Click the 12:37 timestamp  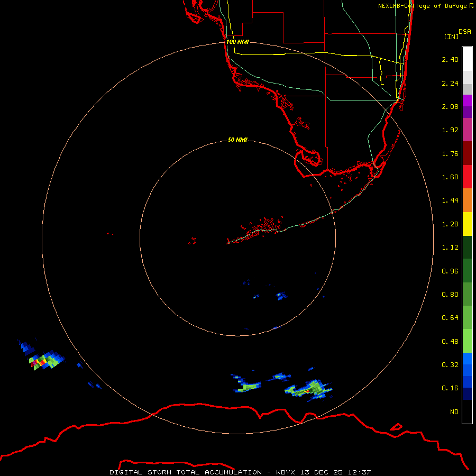360,472
